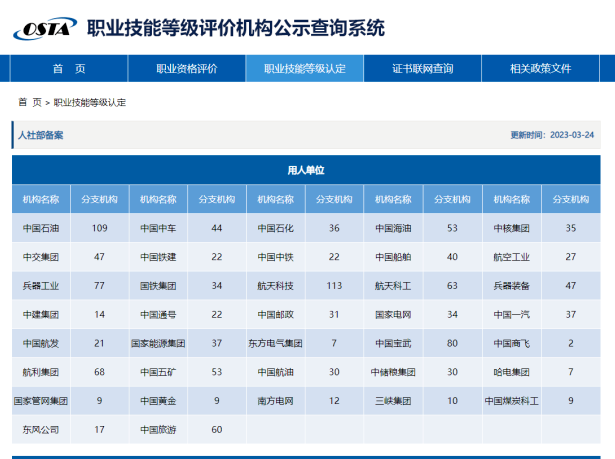Click 109 branches for 中国石油

[100, 228]
